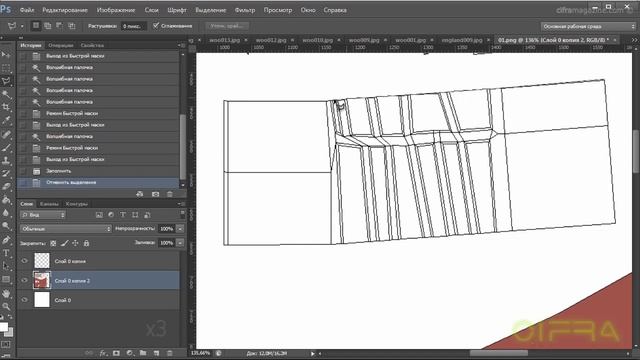Screen dimensions: 640x360
Task: Hide the Слой 0 копия 2 layer
Action: point(24,280)
